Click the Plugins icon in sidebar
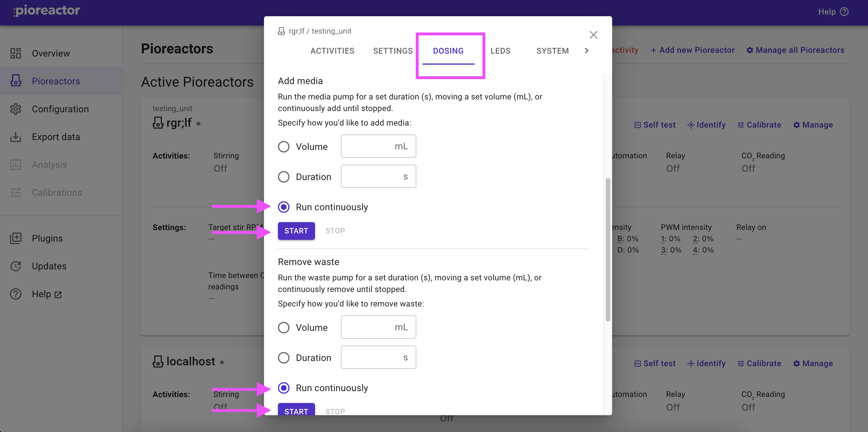This screenshot has width=868, height=432. point(15,238)
